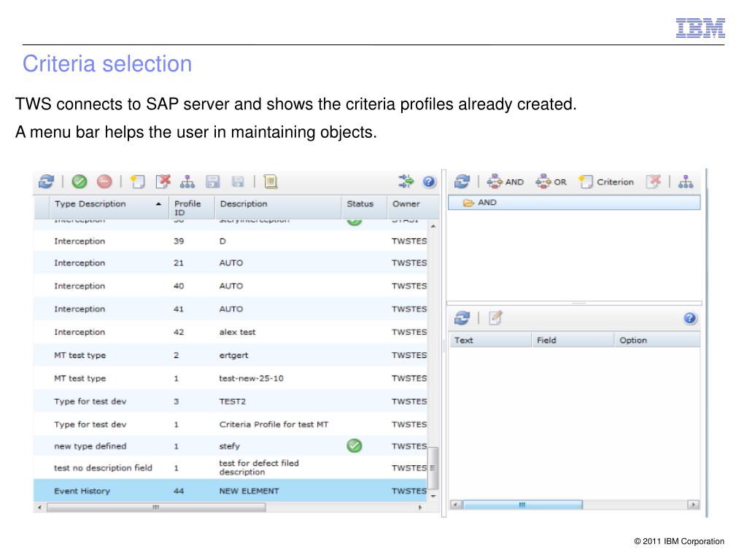747x560 pixels.
Task: Select the 'ertgert' profile row
Action: tap(230, 355)
